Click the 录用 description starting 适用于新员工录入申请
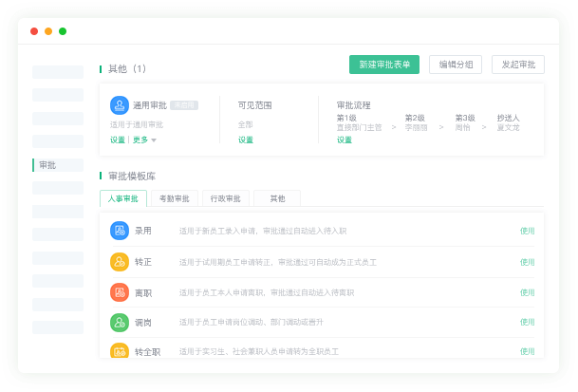This screenshot has height=392, width=578. pos(263,231)
